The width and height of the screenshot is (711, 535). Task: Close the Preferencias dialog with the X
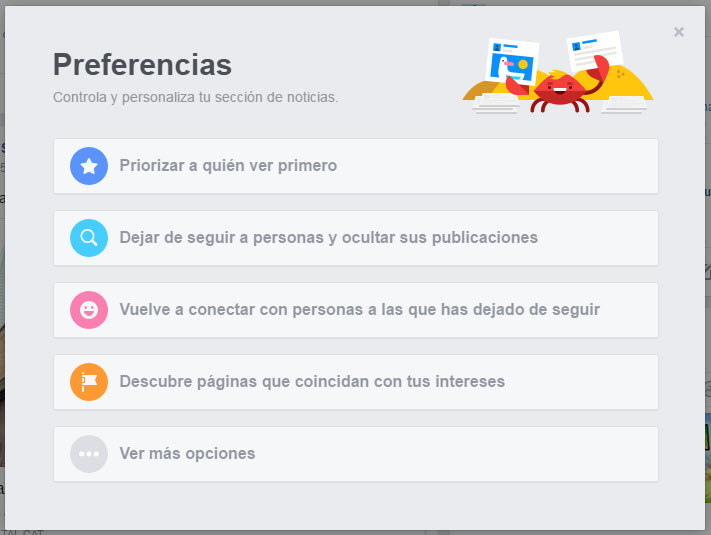click(x=679, y=32)
